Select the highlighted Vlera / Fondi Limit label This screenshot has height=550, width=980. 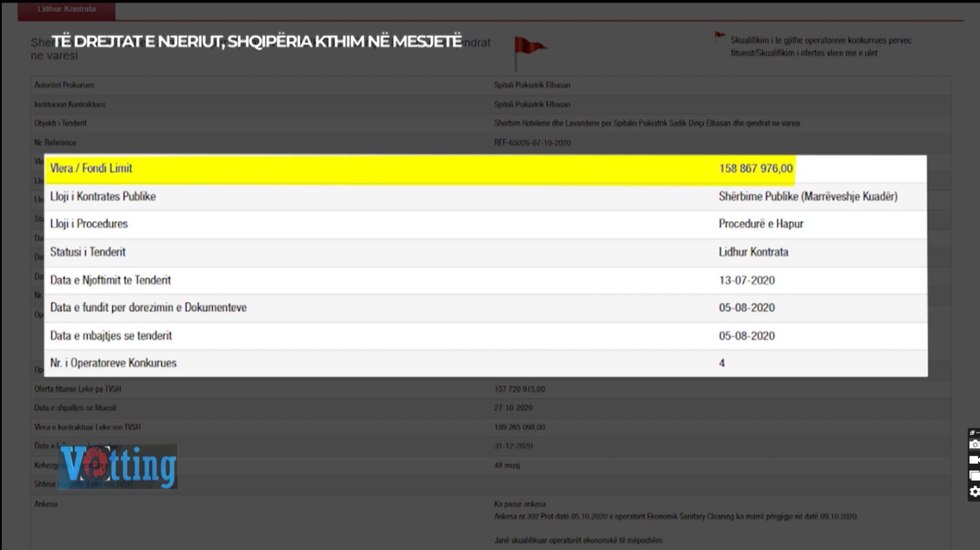(x=91, y=168)
